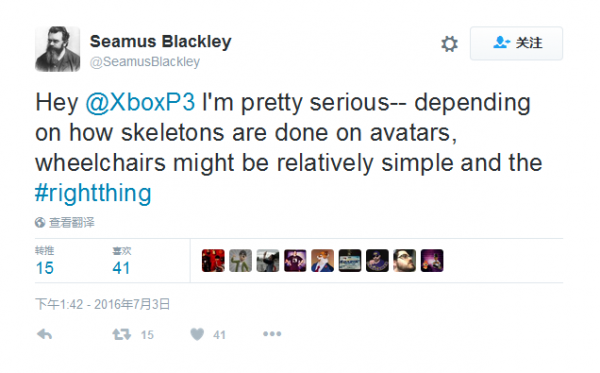The width and height of the screenshot is (600, 373).
Task: Open the @SeamusBlackley handle
Action: click(x=145, y=62)
